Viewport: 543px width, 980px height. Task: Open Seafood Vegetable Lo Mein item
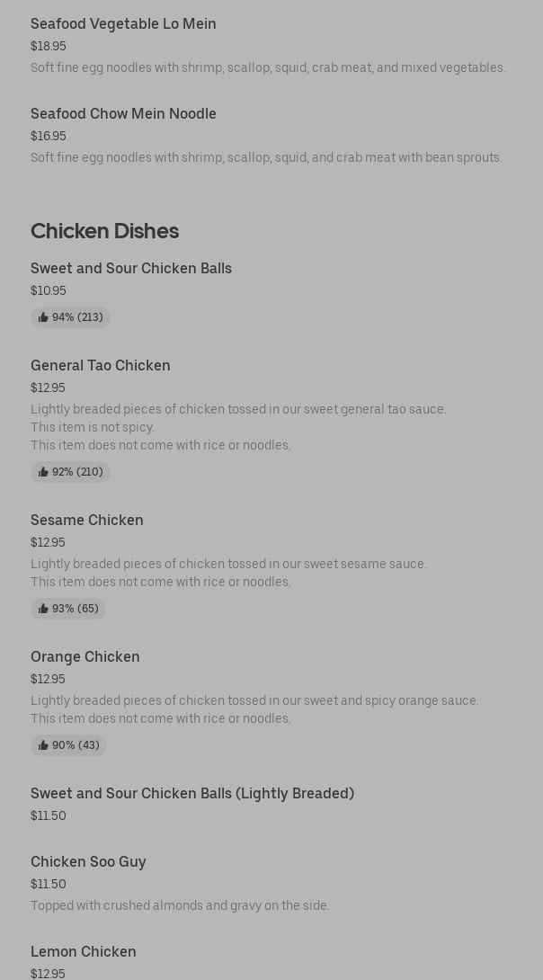coord(123,24)
